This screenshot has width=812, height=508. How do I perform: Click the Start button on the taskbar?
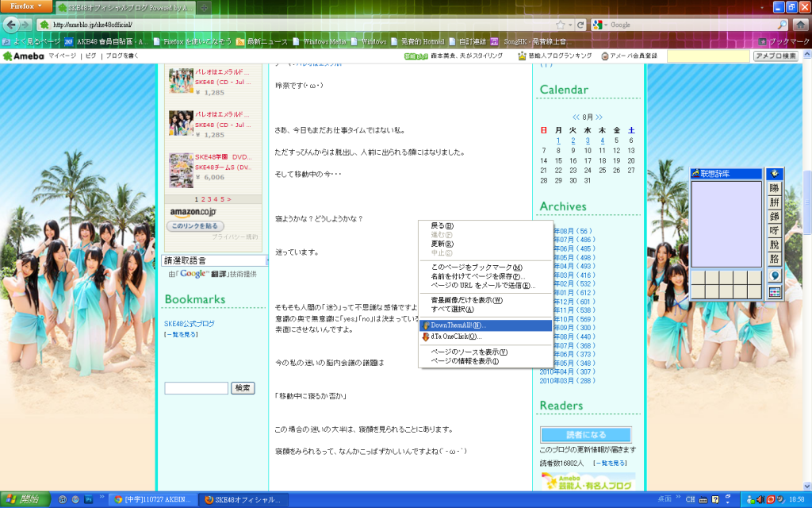tap(22, 499)
